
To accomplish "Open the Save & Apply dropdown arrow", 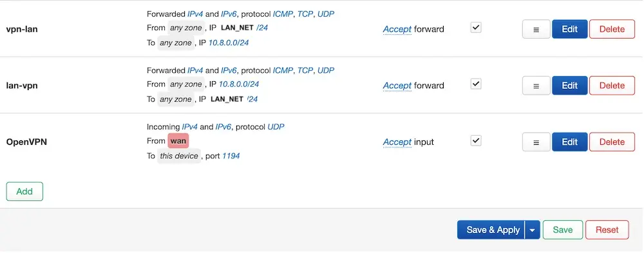I will pos(533,230).
